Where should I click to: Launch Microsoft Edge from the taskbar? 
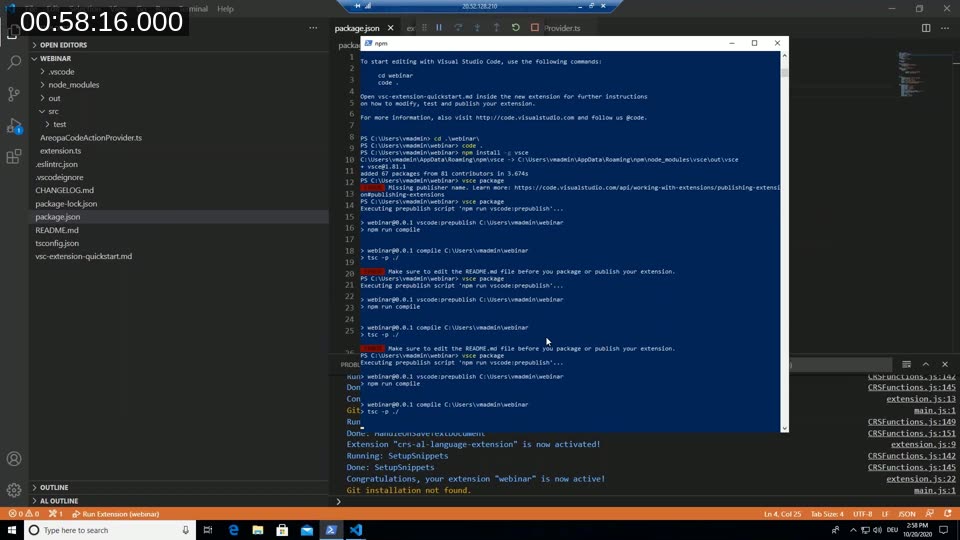233,530
